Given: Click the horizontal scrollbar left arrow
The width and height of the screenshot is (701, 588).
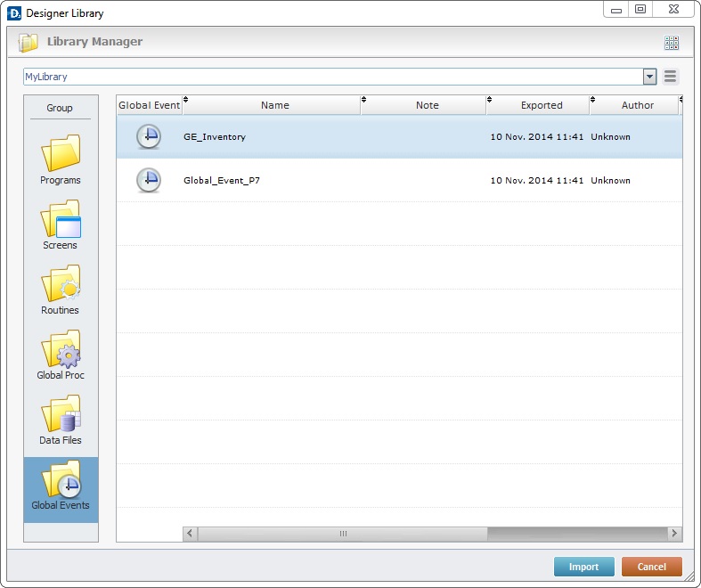Looking at the screenshot, I should tap(190, 533).
